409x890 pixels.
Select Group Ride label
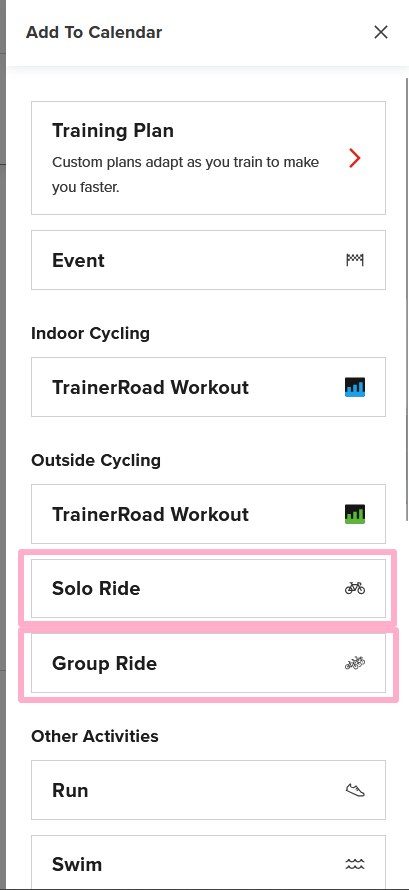pos(104,663)
